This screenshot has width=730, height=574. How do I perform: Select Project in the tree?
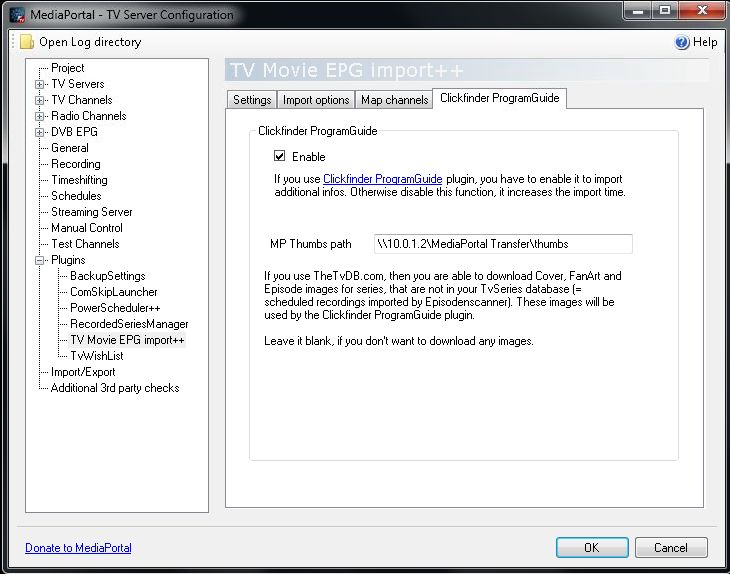pos(68,68)
